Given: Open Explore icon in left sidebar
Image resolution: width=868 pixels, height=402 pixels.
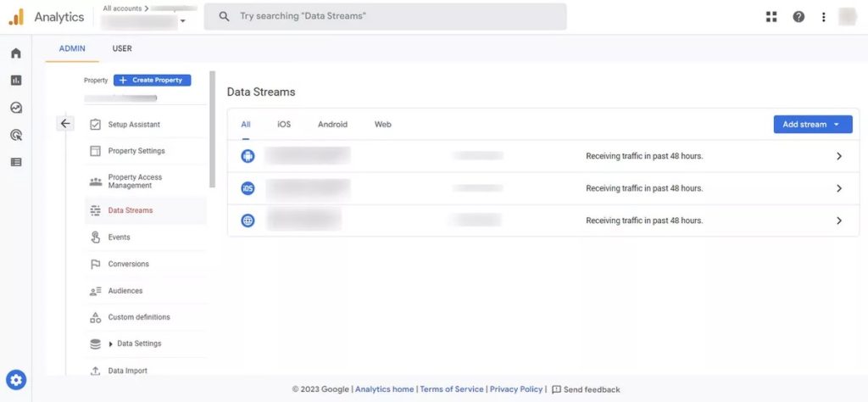Looking at the screenshot, I should tap(15, 108).
